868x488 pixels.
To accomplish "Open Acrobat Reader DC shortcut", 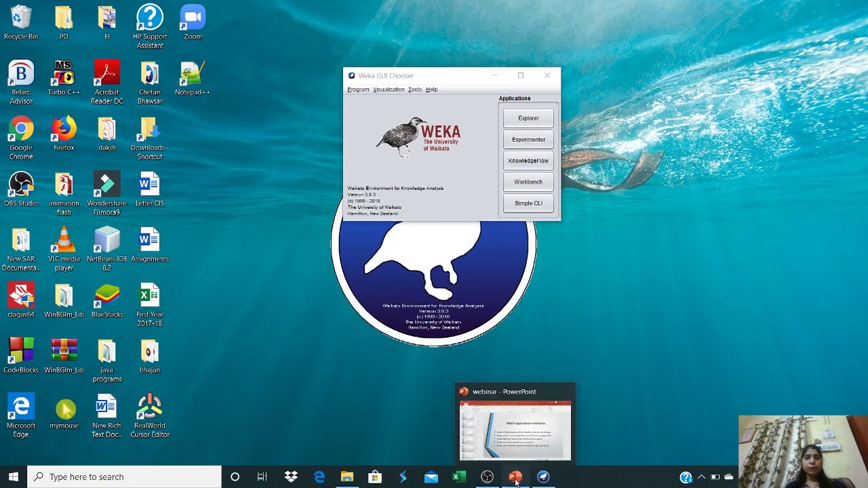I will [106, 82].
